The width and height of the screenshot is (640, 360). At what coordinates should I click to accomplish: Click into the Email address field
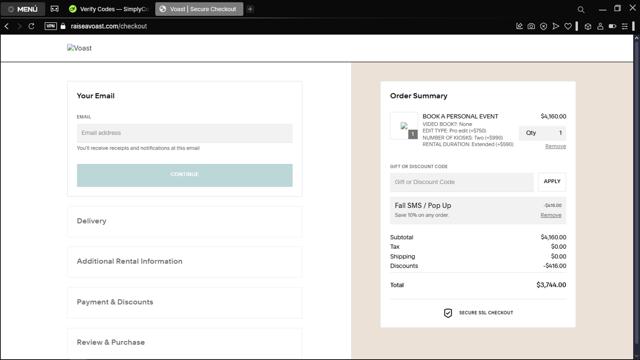(x=184, y=133)
